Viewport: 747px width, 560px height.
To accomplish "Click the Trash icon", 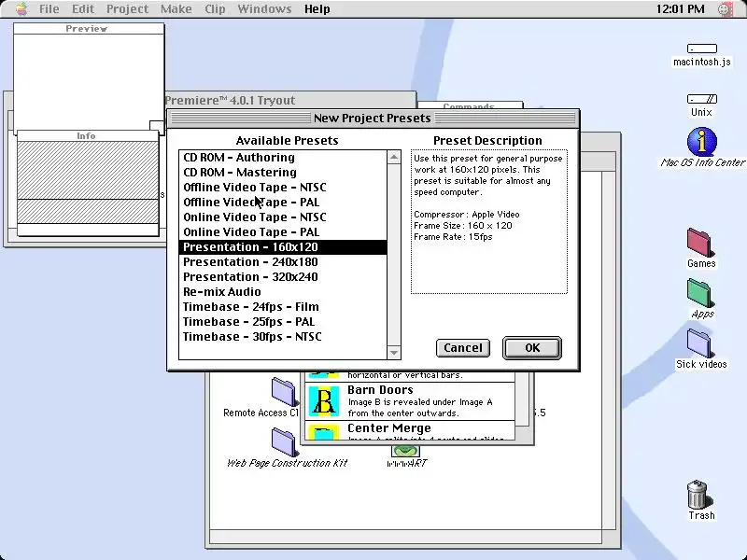I will tap(698, 495).
